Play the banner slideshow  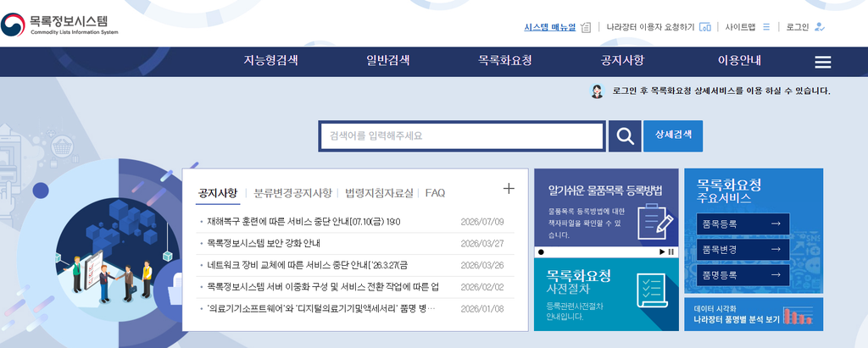pyautogui.click(x=661, y=251)
